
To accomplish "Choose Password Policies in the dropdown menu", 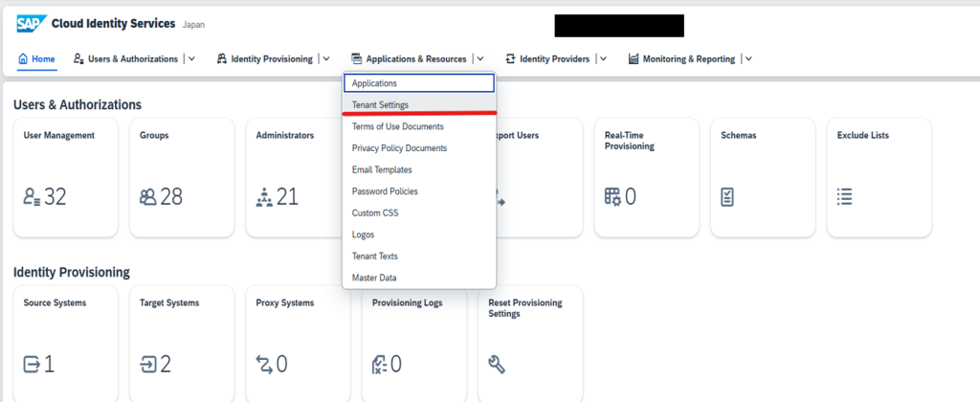I will click(x=385, y=191).
